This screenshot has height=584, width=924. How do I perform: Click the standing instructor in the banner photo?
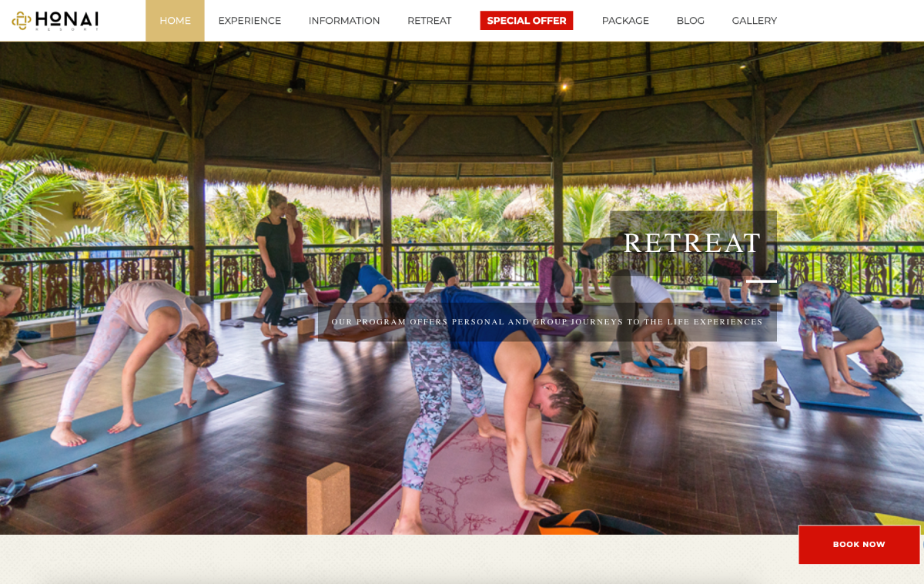[x=273, y=262]
